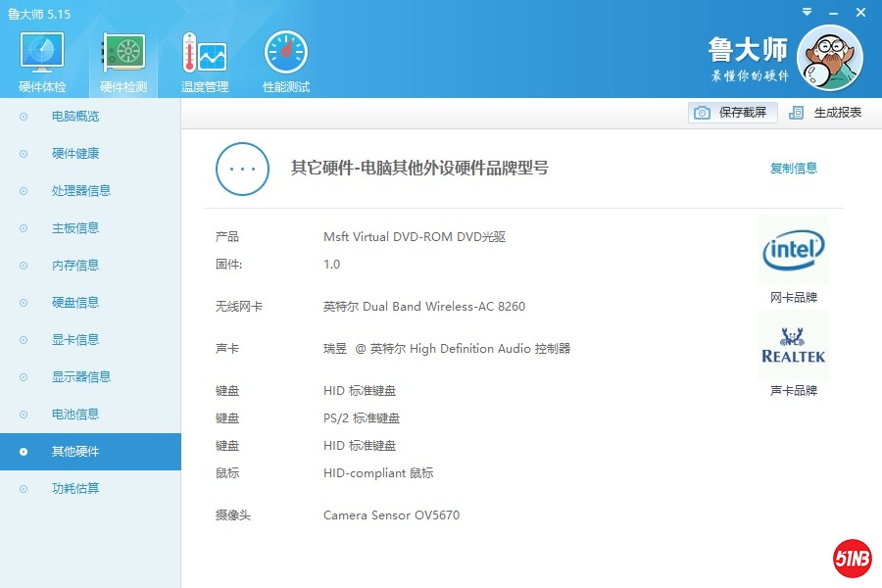Viewport: 882px width, 588px height.
Task: Select 功耗估算 power estimation item
Action: [x=75, y=489]
